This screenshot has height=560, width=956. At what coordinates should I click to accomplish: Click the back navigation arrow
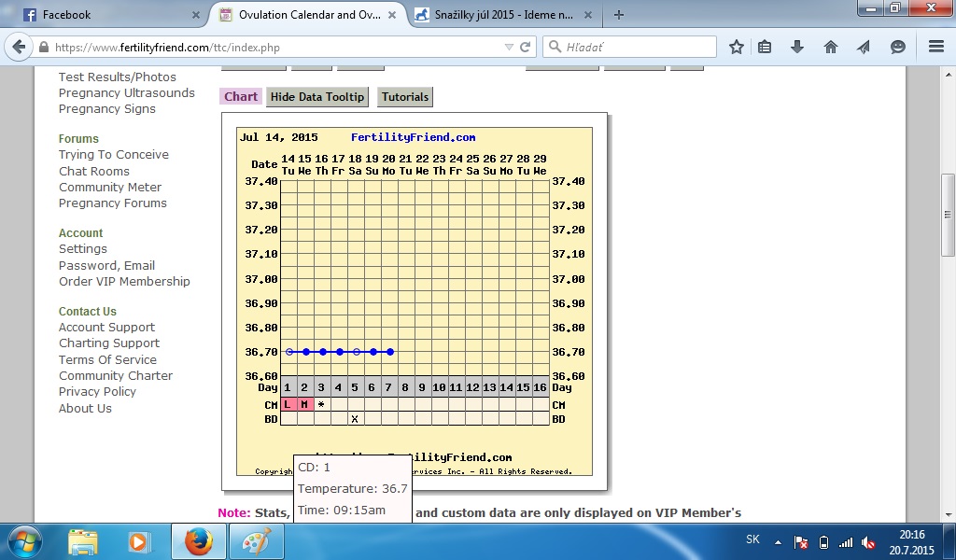[x=19, y=47]
